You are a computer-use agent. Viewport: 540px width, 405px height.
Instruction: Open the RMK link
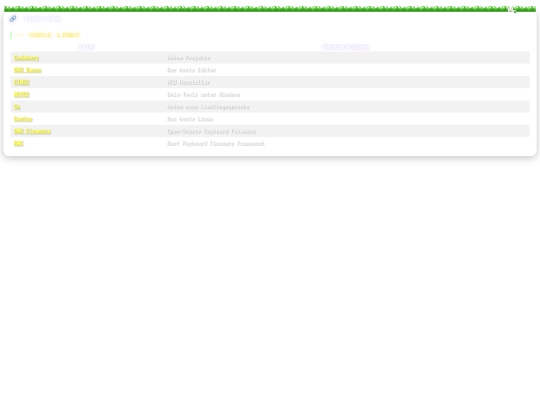(19, 144)
